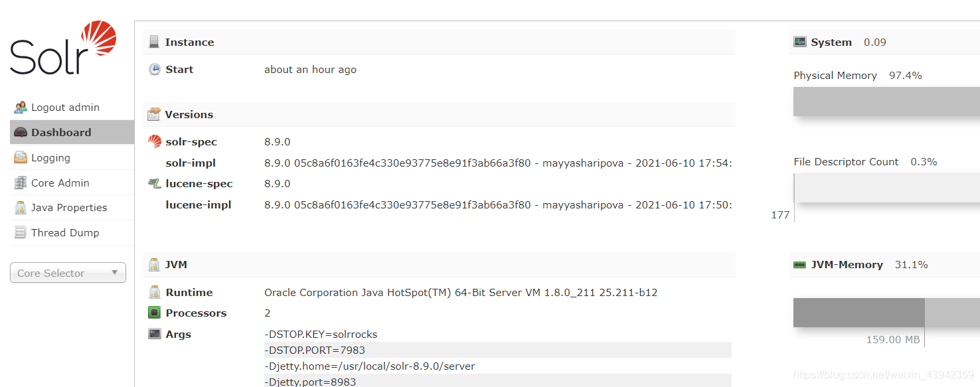Click the lucene-spec icon
This screenshot has height=387, width=980.
pyautogui.click(x=155, y=183)
